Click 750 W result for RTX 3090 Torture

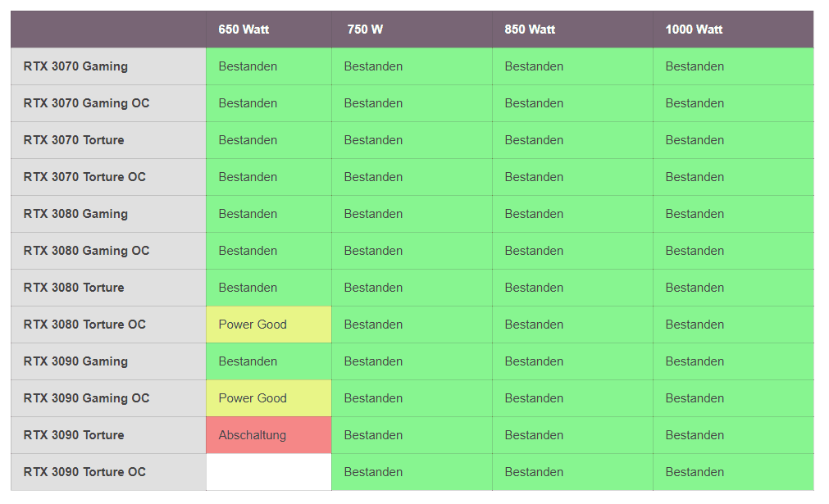pos(373,435)
